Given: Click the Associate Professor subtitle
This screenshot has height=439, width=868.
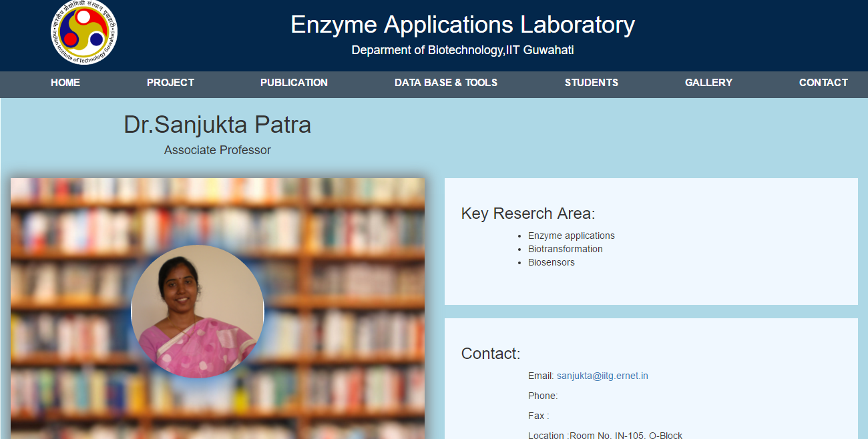Looking at the screenshot, I should point(218,150).
